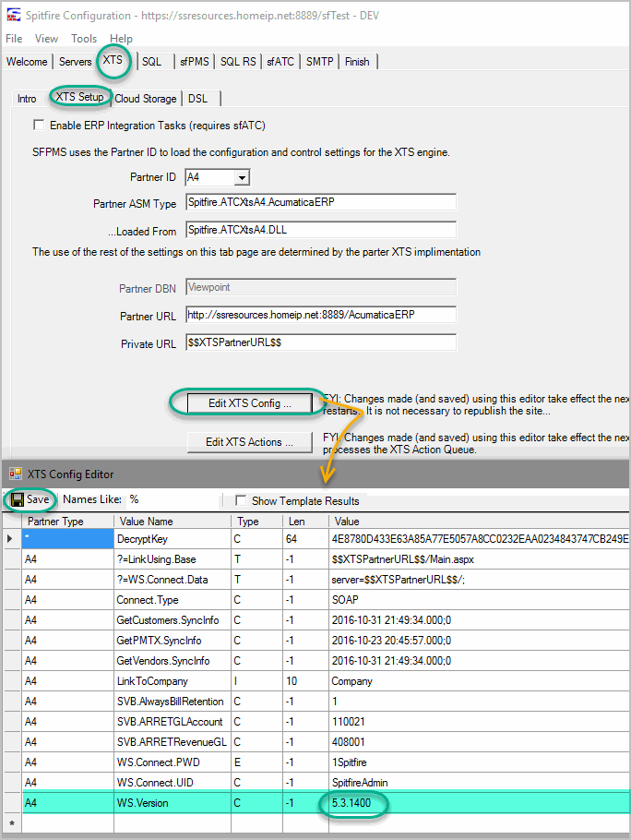Image resolution: width=631 pixels, height=840 pixels.
Task: Click the Loaded From field
Action: coord(321,230)
